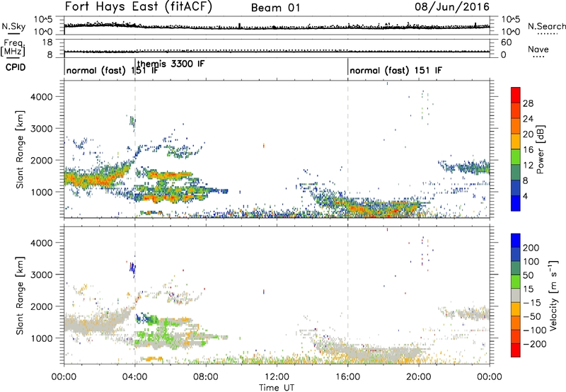This screenshot has width=566, height=392.
Task: Click the light green 12–16 dB Power colorbar segment
Action: click(x=516, y=157)
